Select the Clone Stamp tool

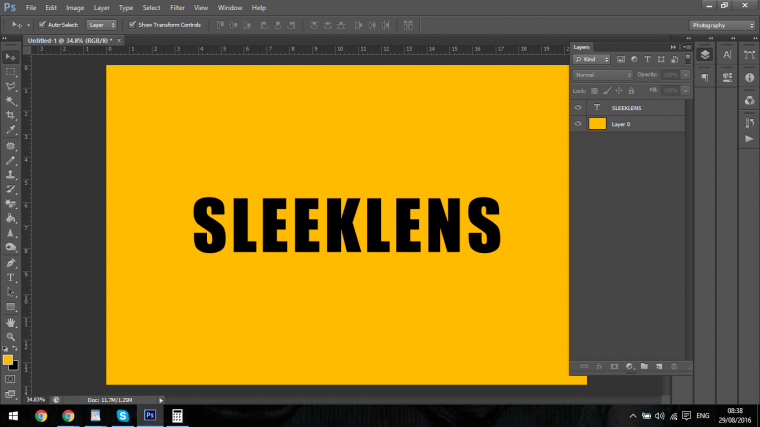(x=10, y=175)
